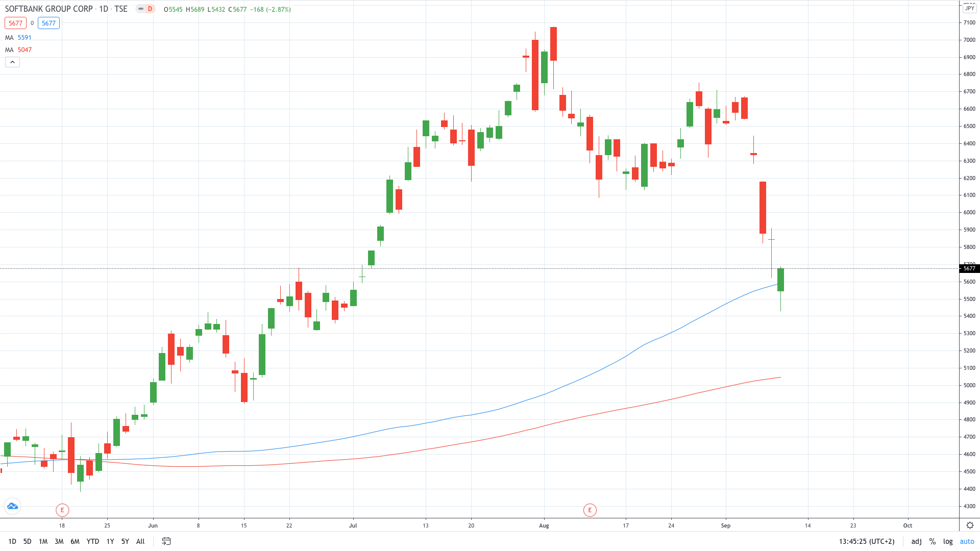Click the 5000 price axis label

click(969, 385)
